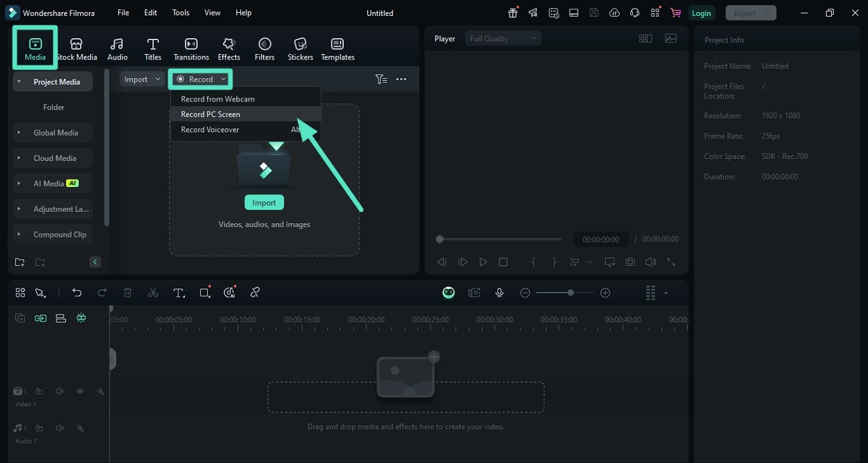Open the Templates tab
This screenshot has width=868, height=463.
click(338, 49)
